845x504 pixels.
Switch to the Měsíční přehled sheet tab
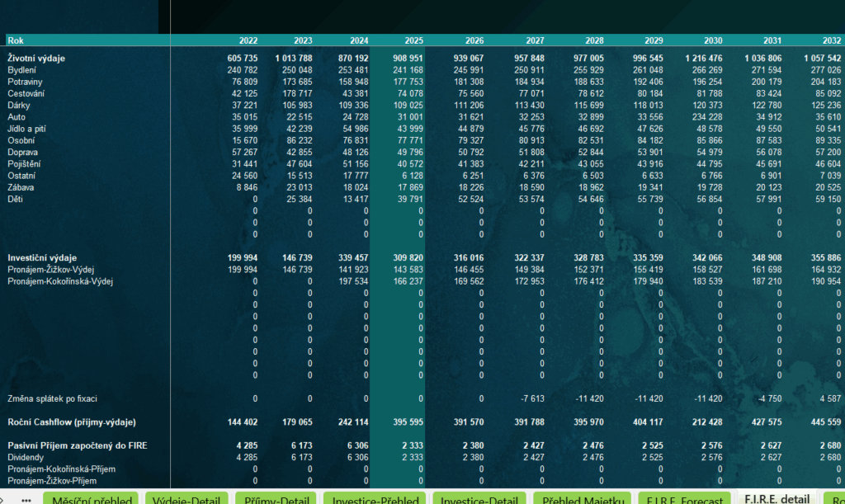[x=91, y=498]
